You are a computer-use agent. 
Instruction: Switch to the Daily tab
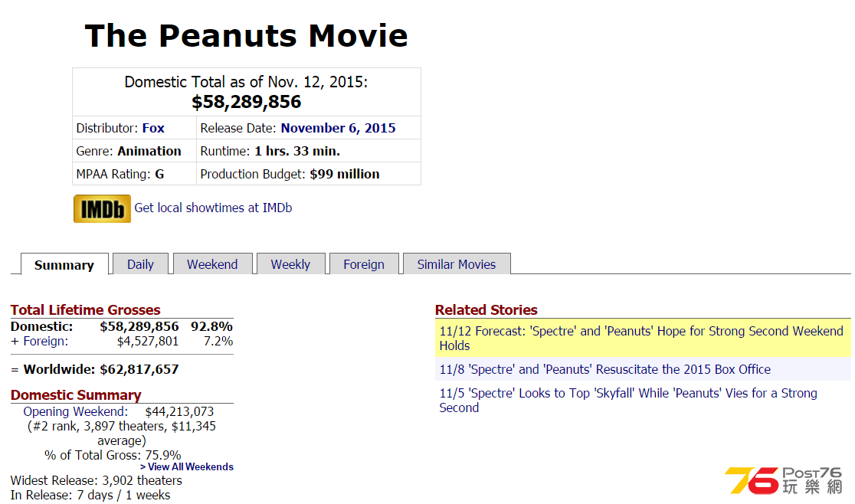click(x=140, y=264)
